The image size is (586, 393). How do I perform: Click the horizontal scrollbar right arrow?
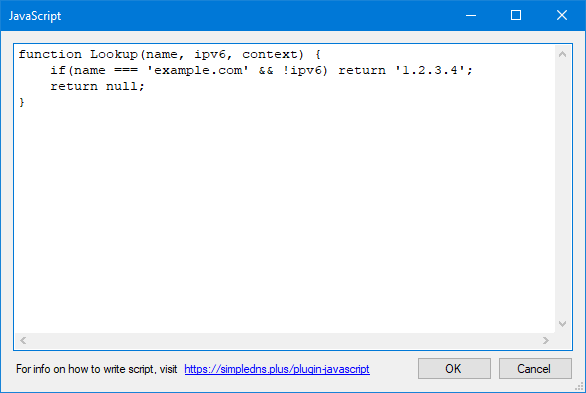pos(546,340)
